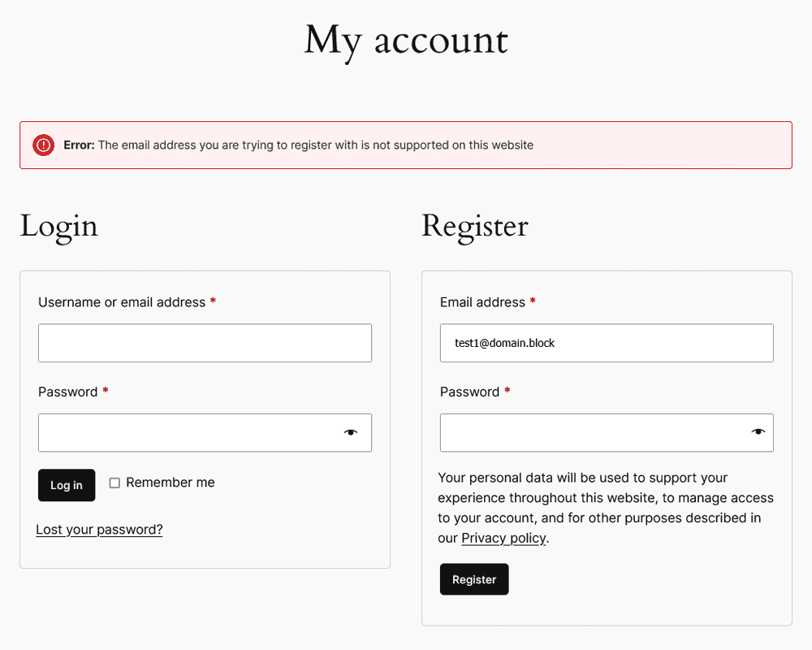
Task: Open the Privacy policy link
Action: click(504, 539)
